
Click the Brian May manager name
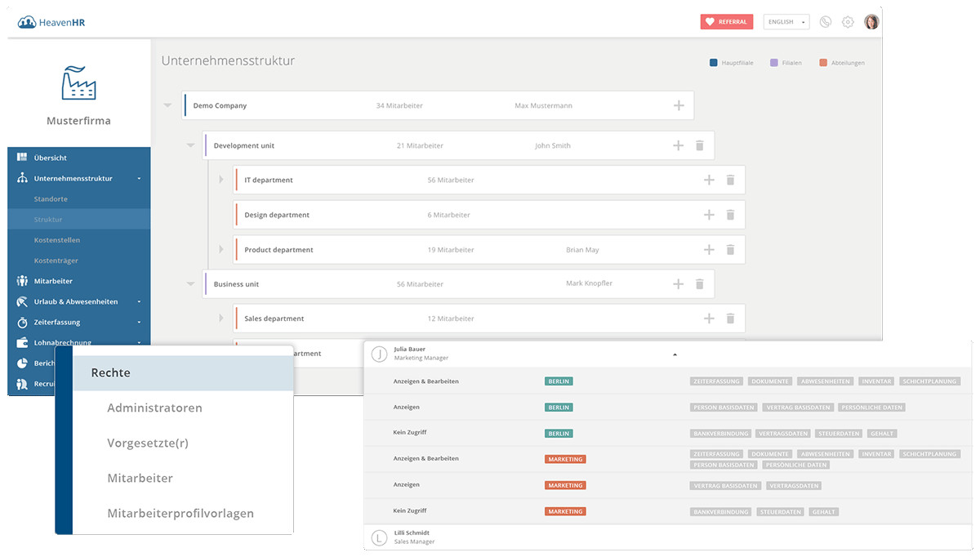pyautogui.click(x=581, y=250)
